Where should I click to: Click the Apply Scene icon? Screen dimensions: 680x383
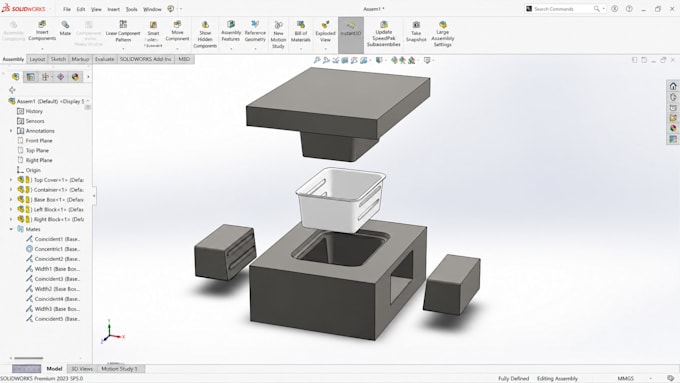coord(412,60)
